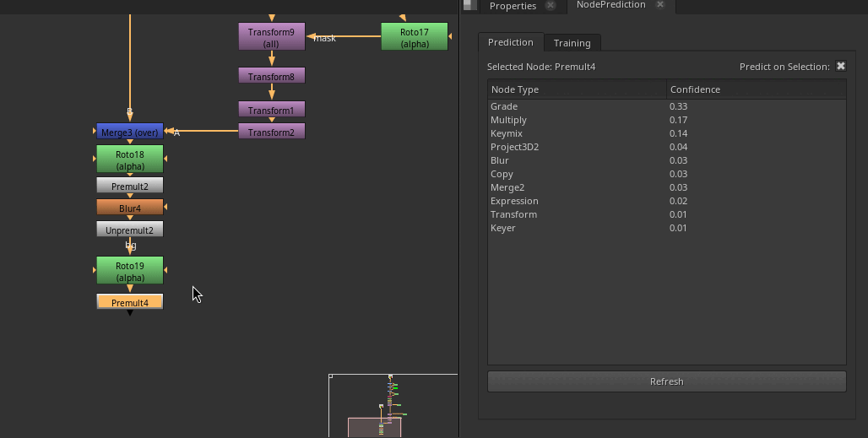Select the Roto19 (alpha) node
Viewport: 868px width, 438px height.
[130, 270]
